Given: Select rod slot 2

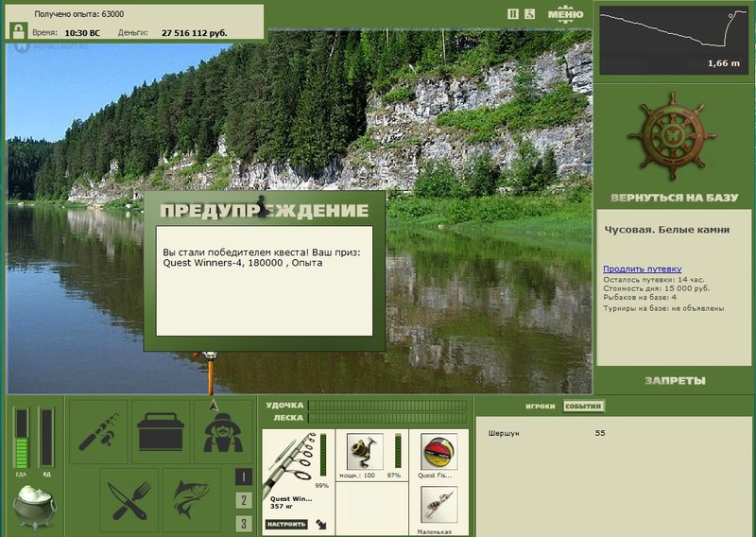Looking at the screenshot, I should click(244, 500).
